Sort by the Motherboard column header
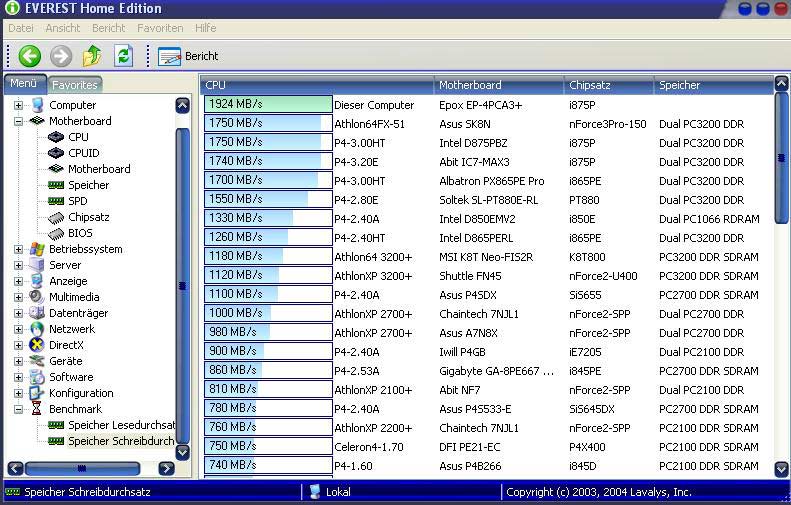This screenshot has height=505, width=791. coord(498,85)
